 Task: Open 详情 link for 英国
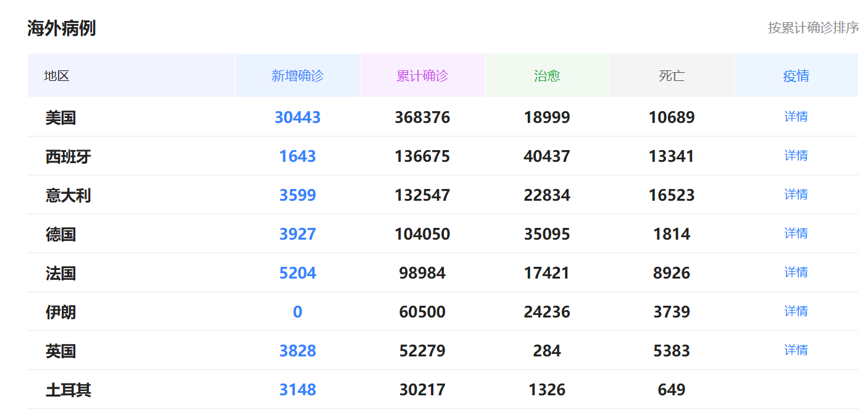796,350
